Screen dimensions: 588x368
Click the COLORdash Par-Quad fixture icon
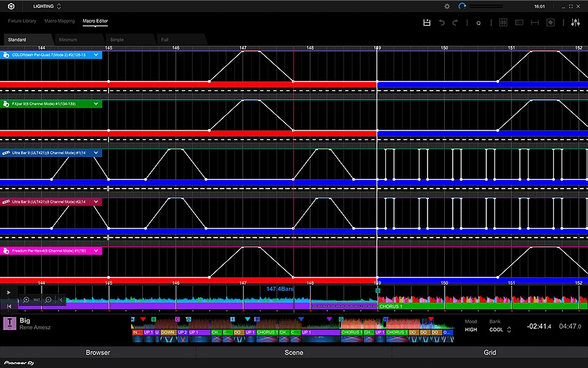point(6,55)
